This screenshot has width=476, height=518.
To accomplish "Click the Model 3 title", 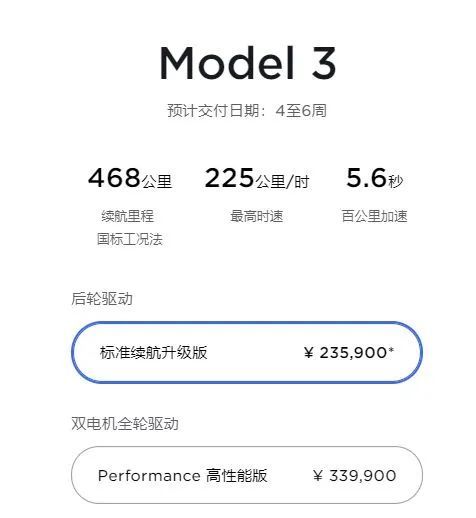I will coord(247,63).
